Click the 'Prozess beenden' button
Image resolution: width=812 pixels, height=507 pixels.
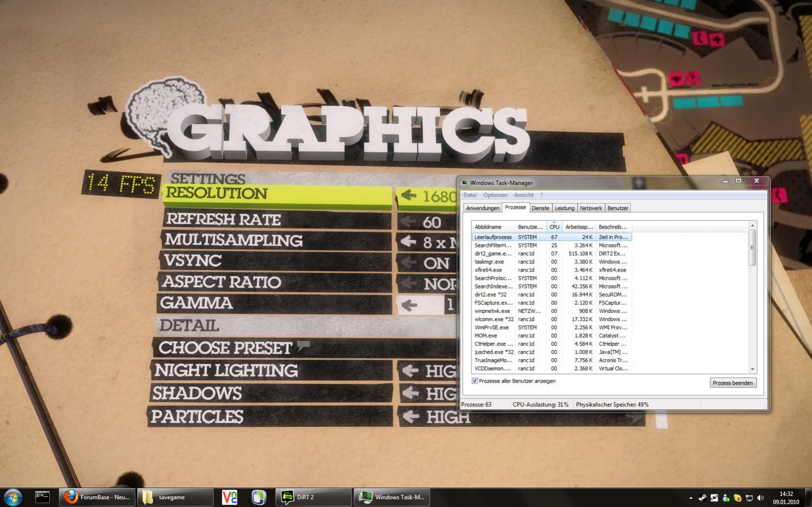coord(733,383)
